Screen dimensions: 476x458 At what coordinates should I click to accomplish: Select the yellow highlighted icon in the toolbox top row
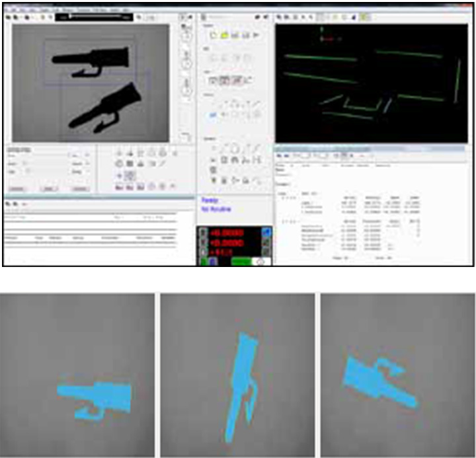pos(224,36)
